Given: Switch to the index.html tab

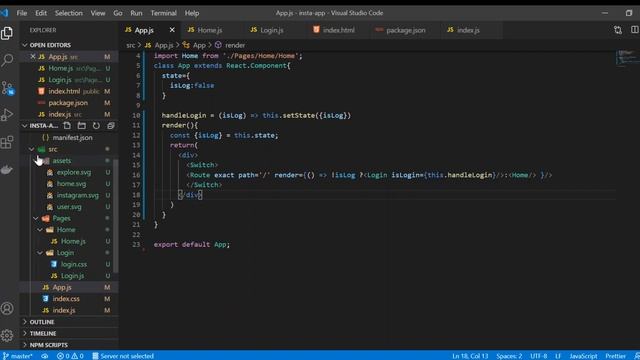Looking at the screenshot, I should pyautogui.click(x=338, y=30).
